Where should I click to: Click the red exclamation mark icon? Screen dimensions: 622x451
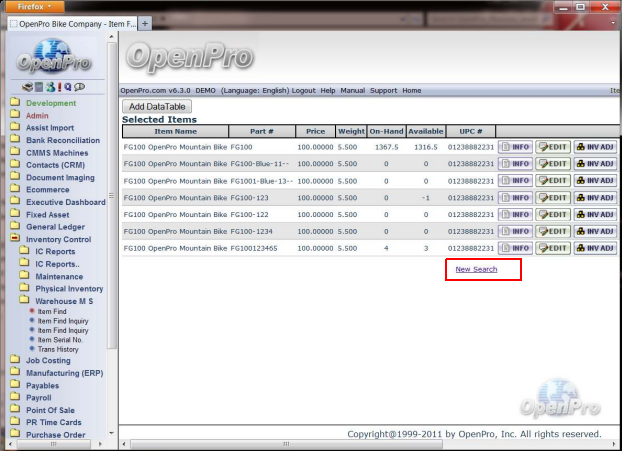(58, 87)
